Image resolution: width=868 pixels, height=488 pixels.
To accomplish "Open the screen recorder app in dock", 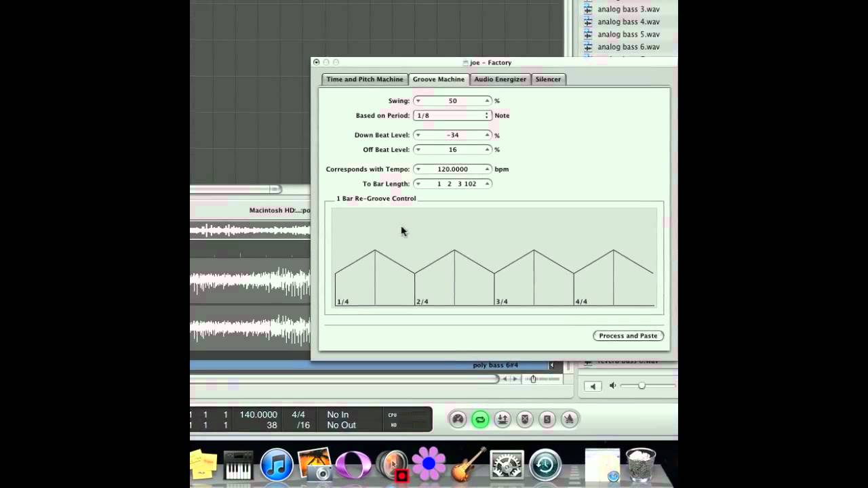I will coord(393,466).
